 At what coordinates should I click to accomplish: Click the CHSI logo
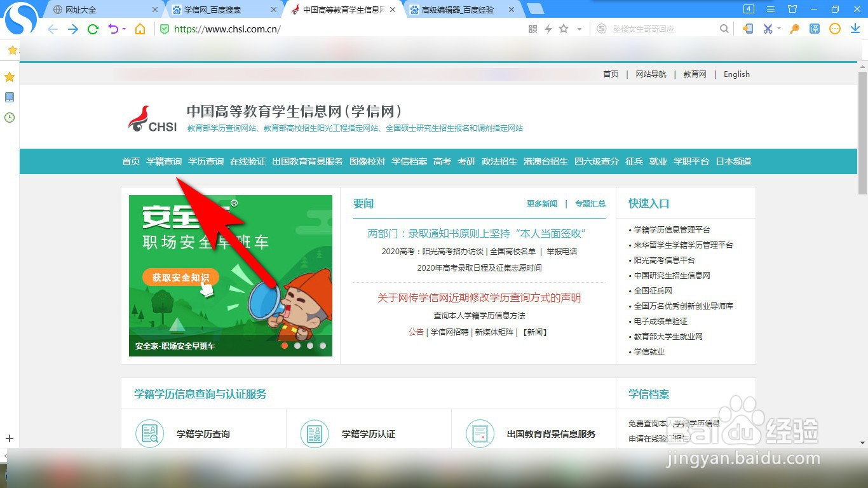coord(153,119)
